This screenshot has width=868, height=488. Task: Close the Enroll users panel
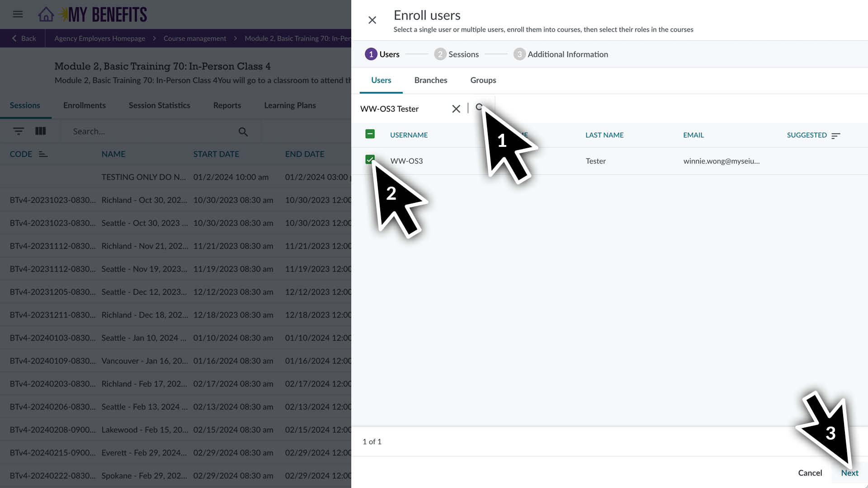(372, 20)
